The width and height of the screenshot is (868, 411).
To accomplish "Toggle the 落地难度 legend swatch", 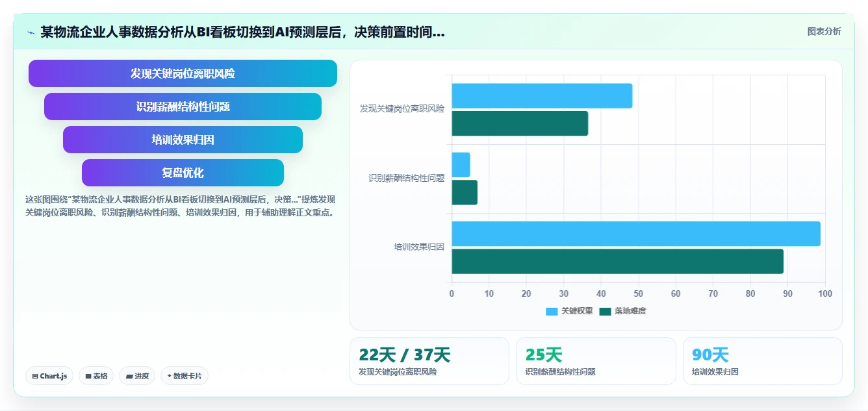I will (606, 311).
